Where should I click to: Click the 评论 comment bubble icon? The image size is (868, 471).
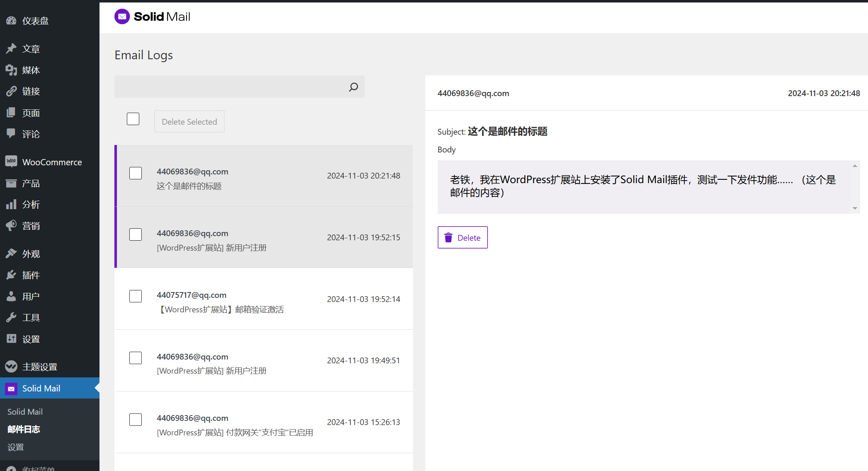11,134
